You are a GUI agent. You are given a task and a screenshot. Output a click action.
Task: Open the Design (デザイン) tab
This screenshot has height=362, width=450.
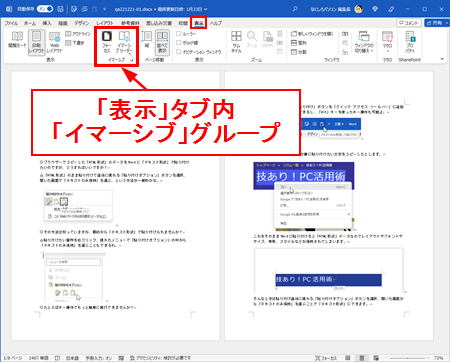(81, 23)
